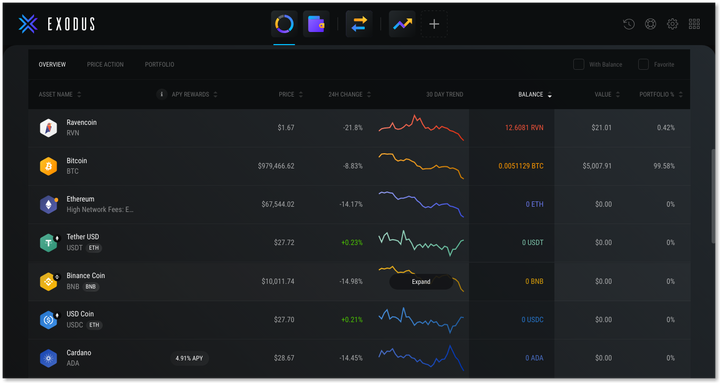
Task: Sort by Price column
Action: [x=290, y=94]
